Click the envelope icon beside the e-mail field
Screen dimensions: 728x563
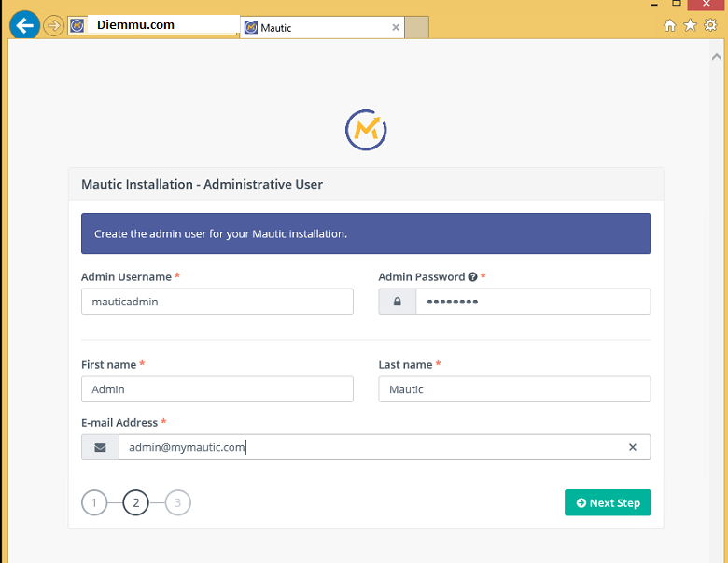click(100, 447)
